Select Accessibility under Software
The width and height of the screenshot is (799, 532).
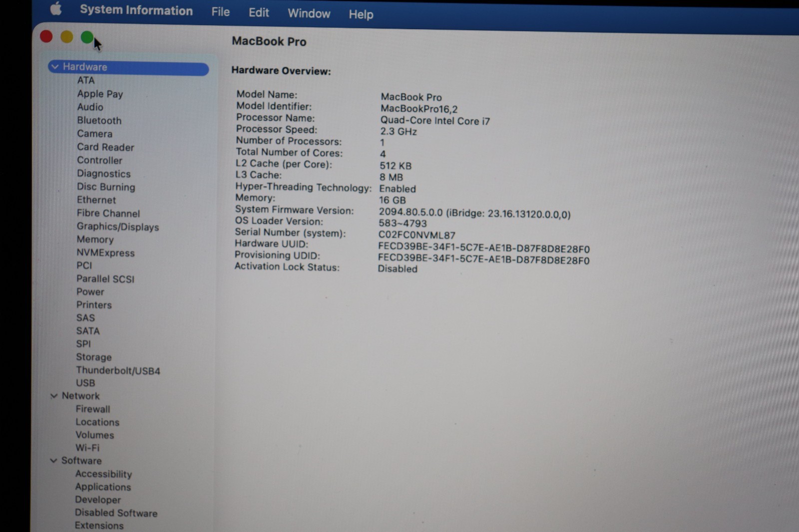click(x=103, y=474)
